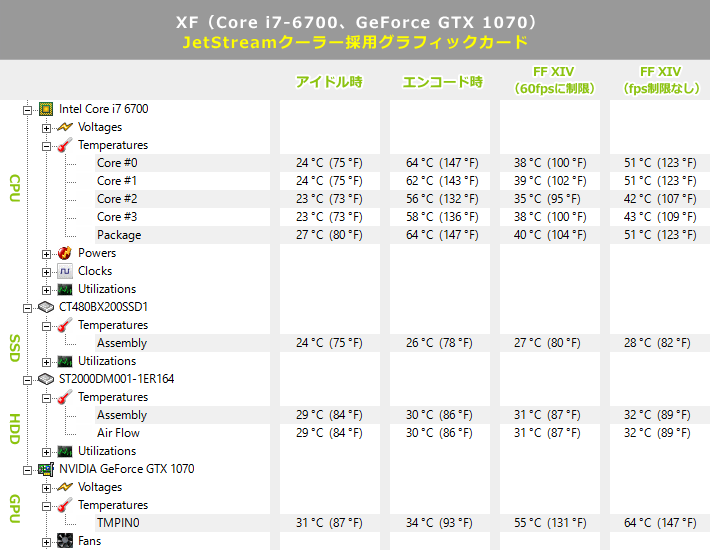Click the CPU Utilizations graph icon
The image size is (710, 550).
point(65,289)
